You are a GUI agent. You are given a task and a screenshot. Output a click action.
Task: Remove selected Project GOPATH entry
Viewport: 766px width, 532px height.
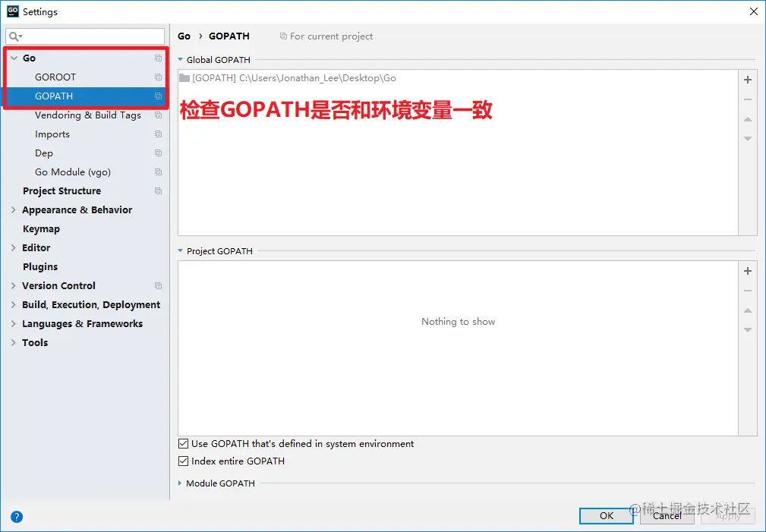point(748,291)
